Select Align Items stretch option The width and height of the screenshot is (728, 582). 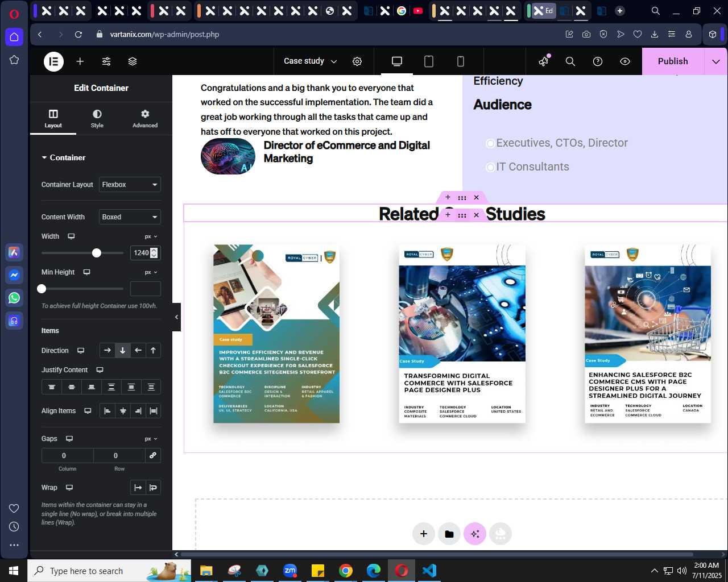coord(154,411)
